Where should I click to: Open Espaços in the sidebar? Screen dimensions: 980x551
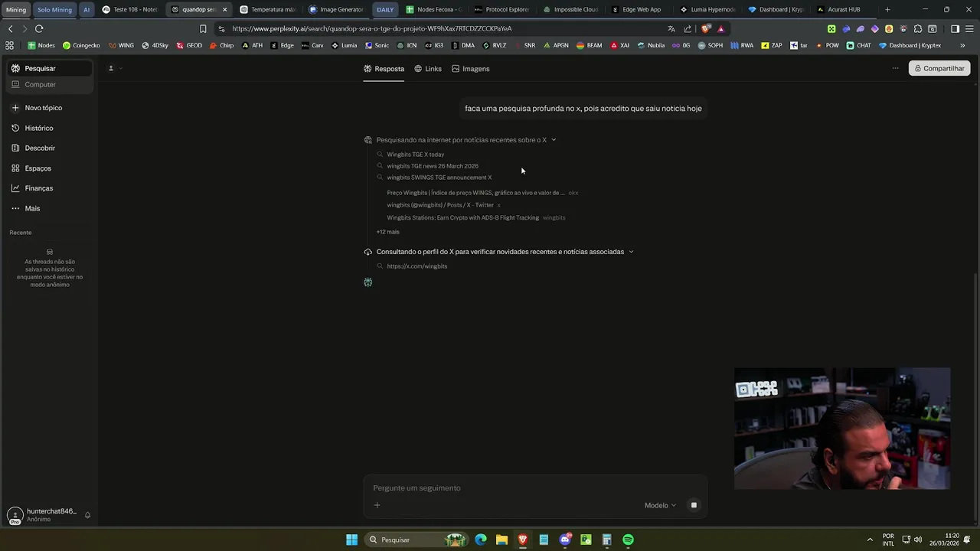[31, 168]
